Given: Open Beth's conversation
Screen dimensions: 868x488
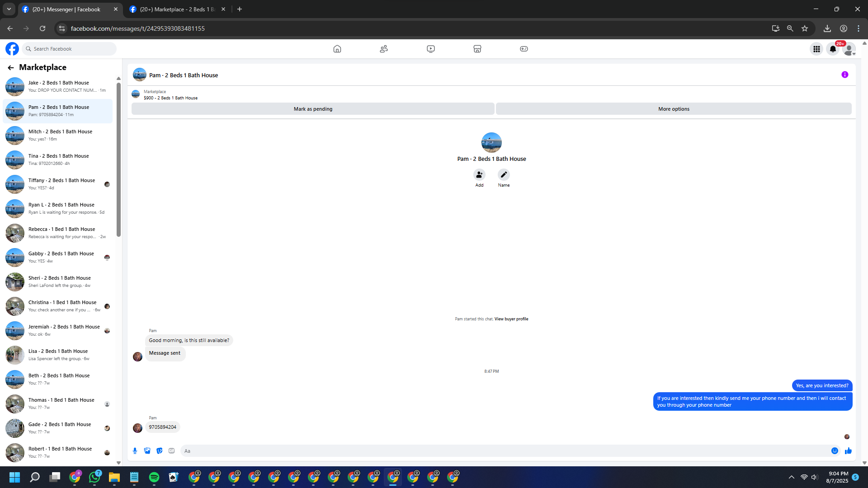Looking at the screenshot, I should (58, 380).
